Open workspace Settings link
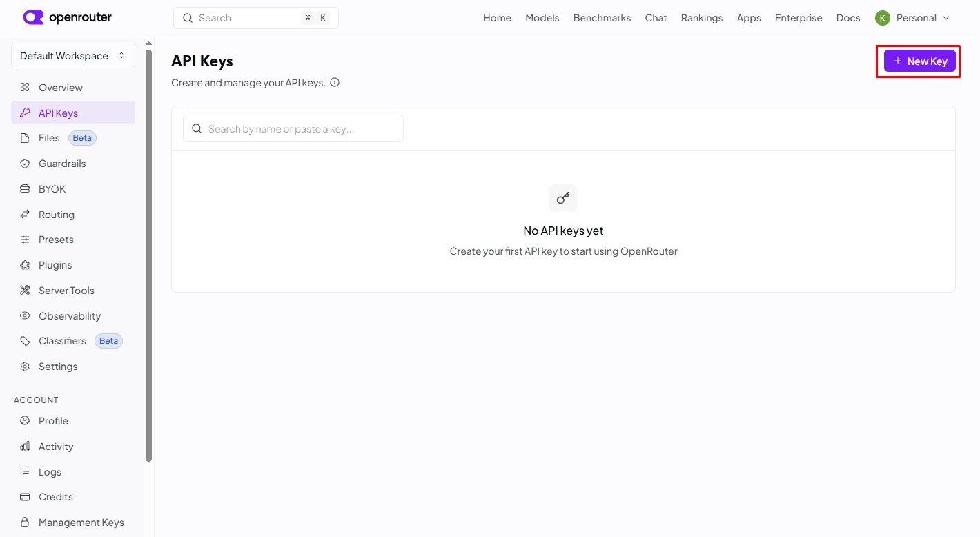 click(x=73, y=367)
